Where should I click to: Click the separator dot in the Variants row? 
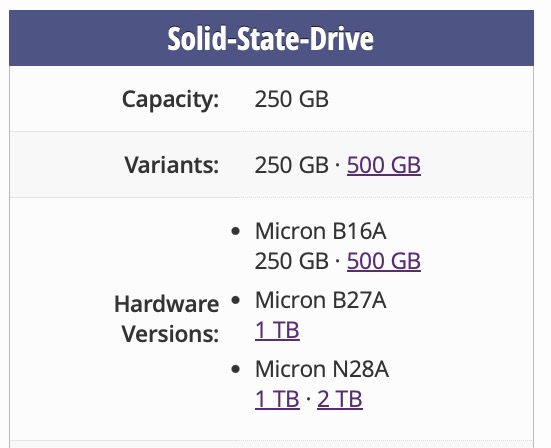point(338,164)
